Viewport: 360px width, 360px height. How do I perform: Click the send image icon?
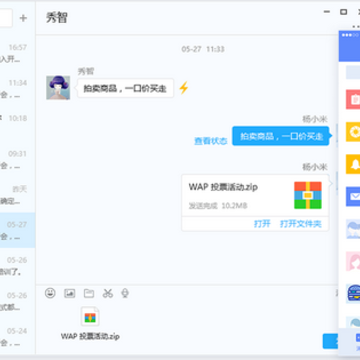[69, 293]
